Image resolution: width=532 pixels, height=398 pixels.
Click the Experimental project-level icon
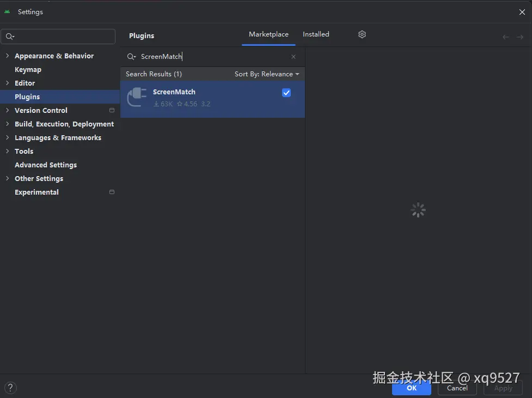(112, 192)
